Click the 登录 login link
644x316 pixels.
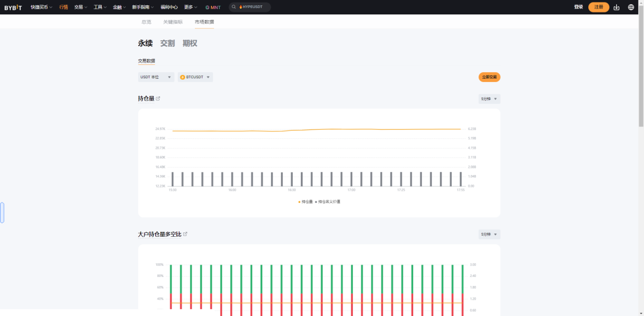click(578, 7)
